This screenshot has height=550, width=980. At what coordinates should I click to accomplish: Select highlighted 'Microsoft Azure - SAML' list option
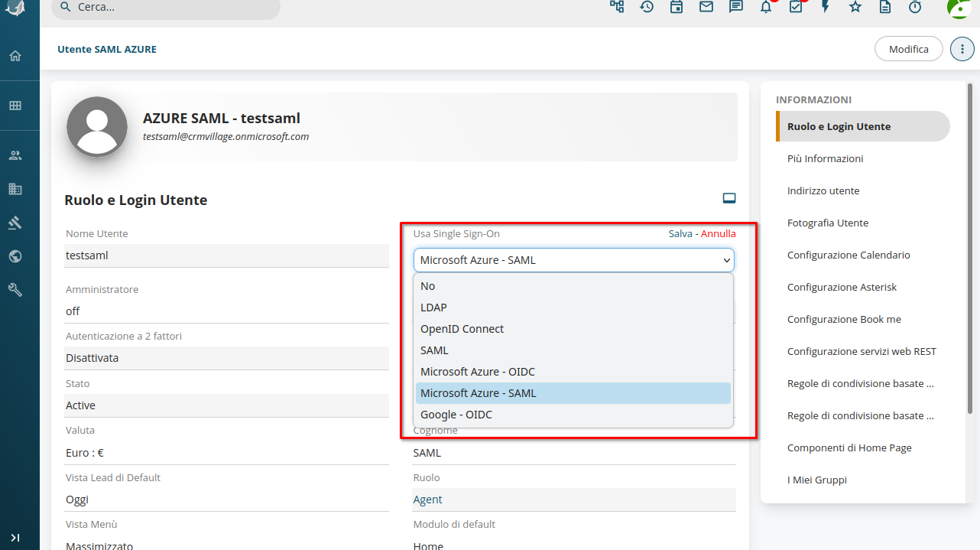[x=573, y=393]
